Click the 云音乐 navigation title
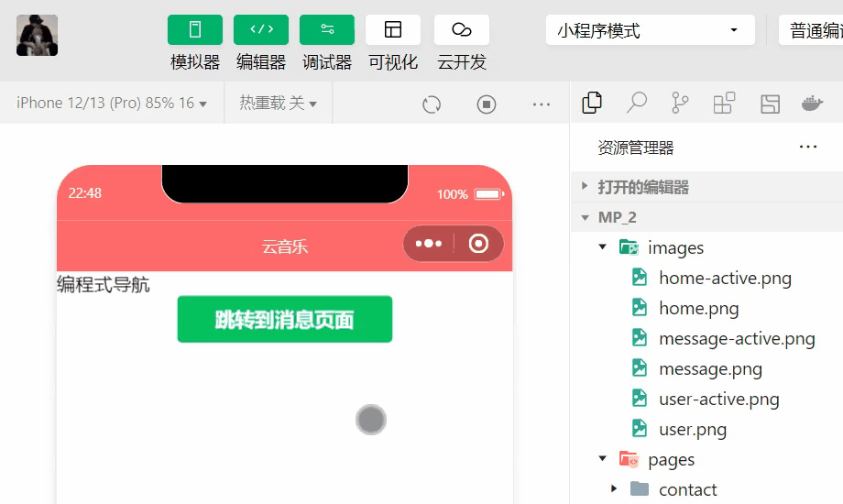 [x=284, y=247]
